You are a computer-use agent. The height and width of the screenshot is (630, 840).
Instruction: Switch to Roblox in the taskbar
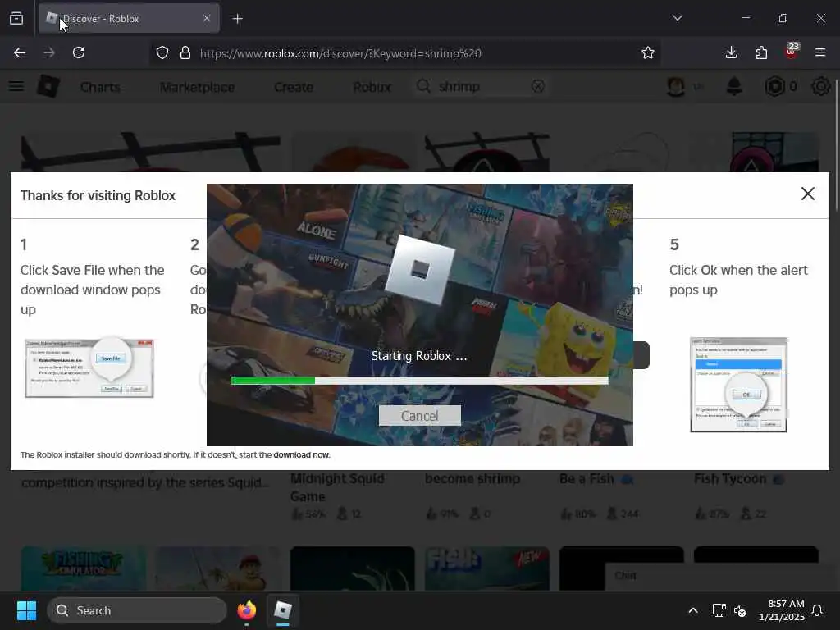point(283,610)
